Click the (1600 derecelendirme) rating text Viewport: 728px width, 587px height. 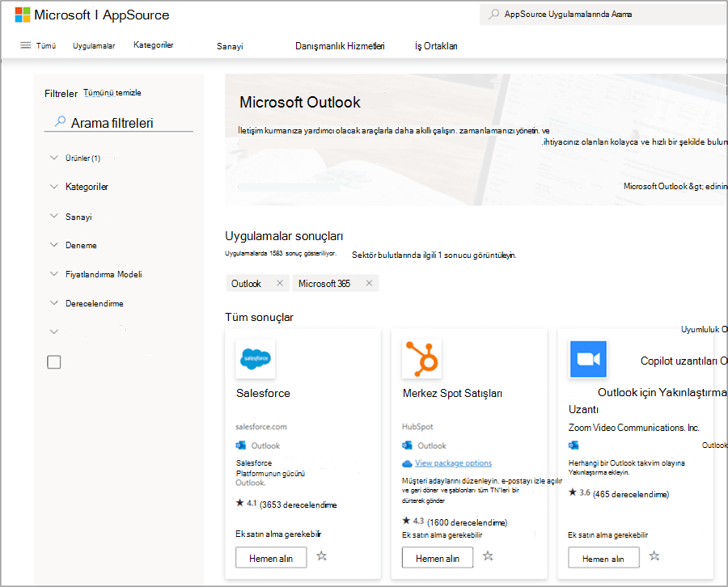[x=467, y=522]
